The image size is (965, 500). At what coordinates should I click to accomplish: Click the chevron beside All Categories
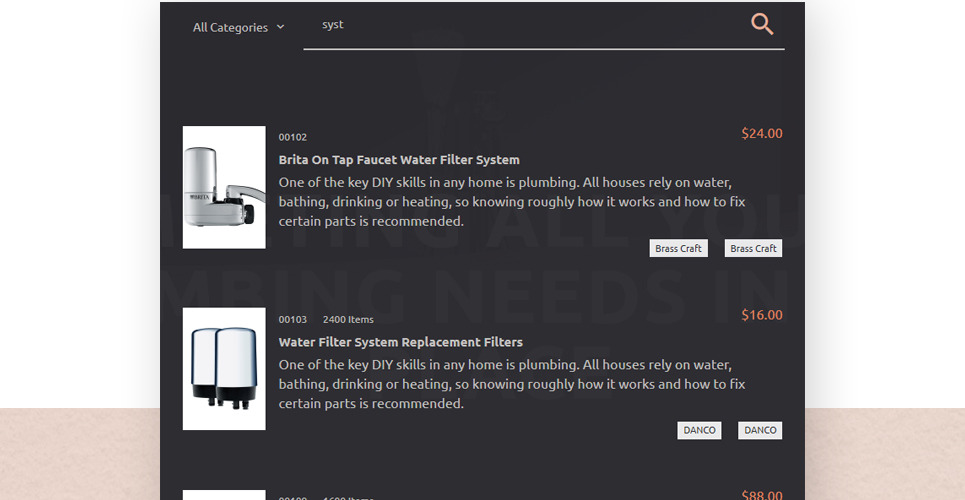(x=280, y=27)
